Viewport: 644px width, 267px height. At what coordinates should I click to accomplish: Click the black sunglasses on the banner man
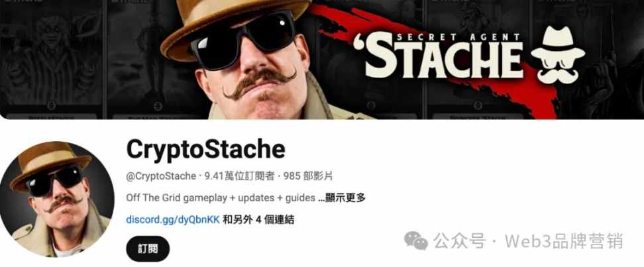pyautogui.click(x=243, y=40)
